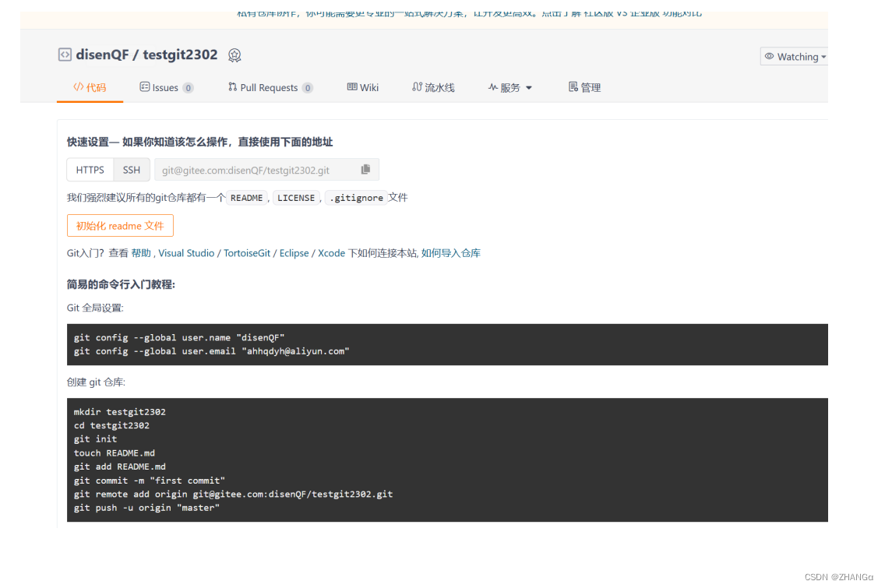Click the '创建 git 仓库:' label
Screen dimensions: 885x588
coord(96,382)
